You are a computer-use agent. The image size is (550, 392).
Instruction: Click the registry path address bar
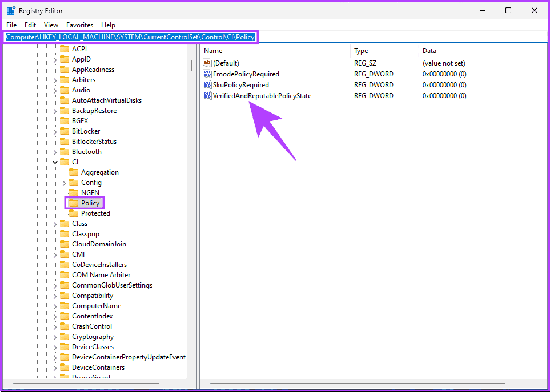point(131,37)
